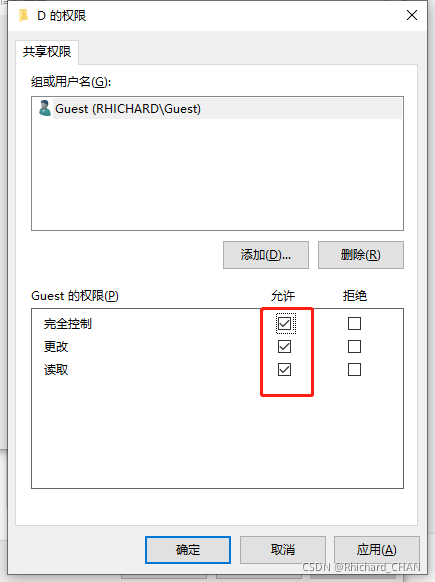This screenshot has width=435, height=582.
Task: Check 拒绝 for 读取
Action: [x=354, y=369]
